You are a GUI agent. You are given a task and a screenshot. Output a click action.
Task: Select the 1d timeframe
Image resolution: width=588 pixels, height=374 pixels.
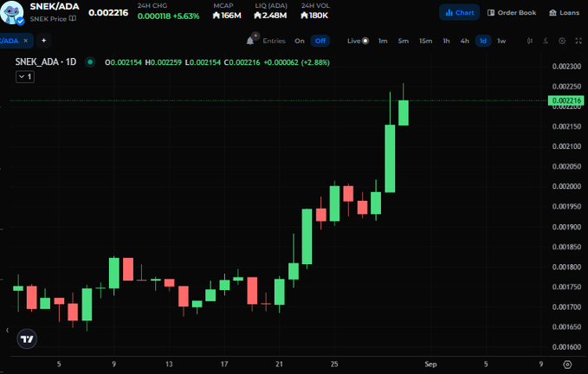(483, 41)
